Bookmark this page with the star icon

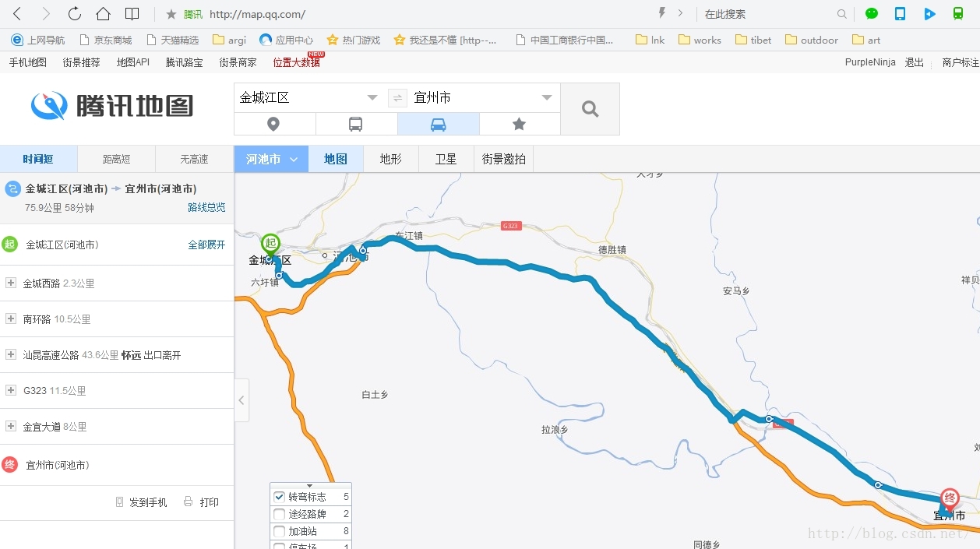(171, 14)
